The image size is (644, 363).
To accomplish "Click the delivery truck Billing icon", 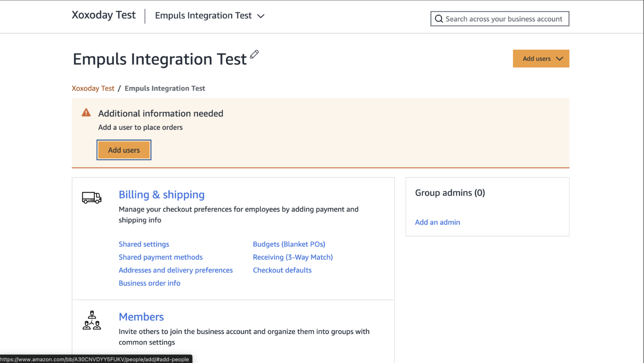I will pos(92,197).
